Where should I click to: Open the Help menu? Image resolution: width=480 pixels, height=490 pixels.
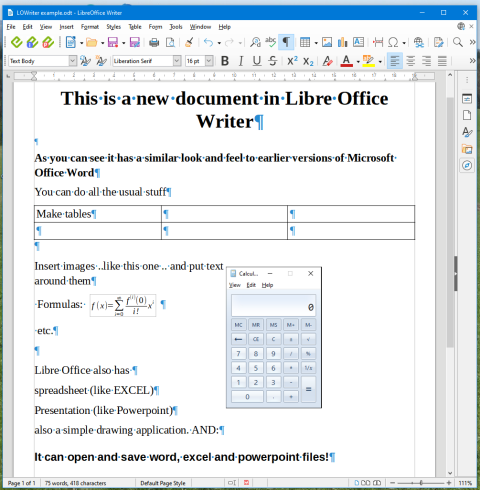point(225,27)
